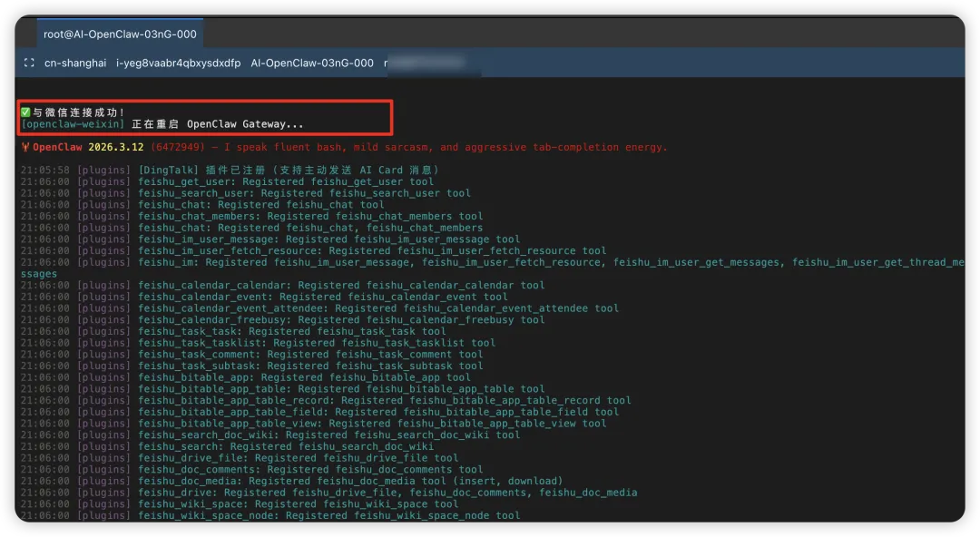Click the [DingTalk] plugin registered line
The height and width of the screenshot is (537, 980).
(230, 170)
